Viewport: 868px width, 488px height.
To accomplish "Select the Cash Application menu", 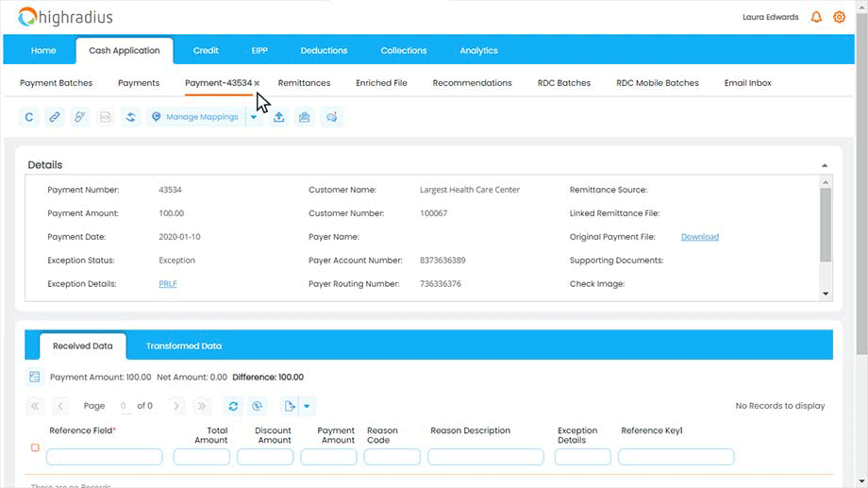I will pos(125,50).
